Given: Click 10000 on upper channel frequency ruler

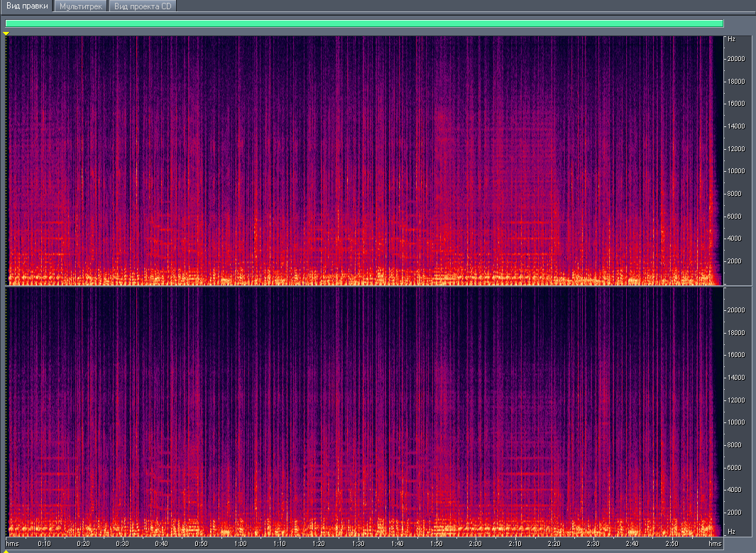Looking at the screenshot, I should [x=735, y=171].
